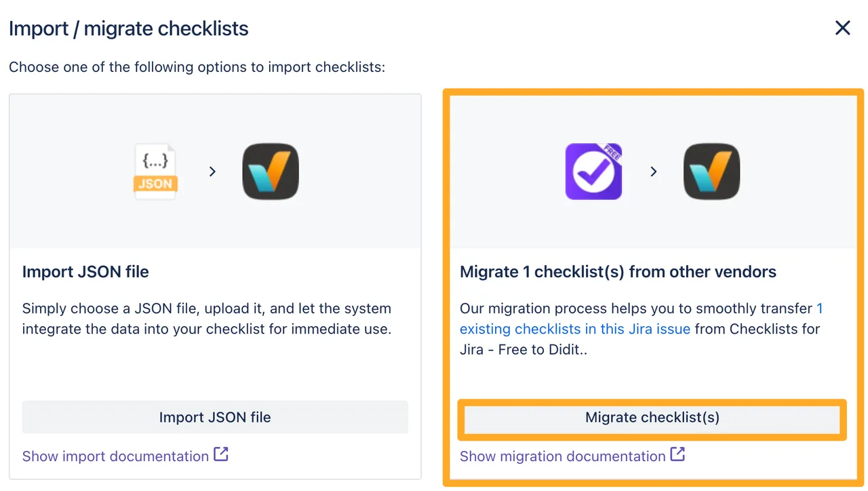
Task: Click the 'Import JSON file' card heading
Action: click(85, 272)
